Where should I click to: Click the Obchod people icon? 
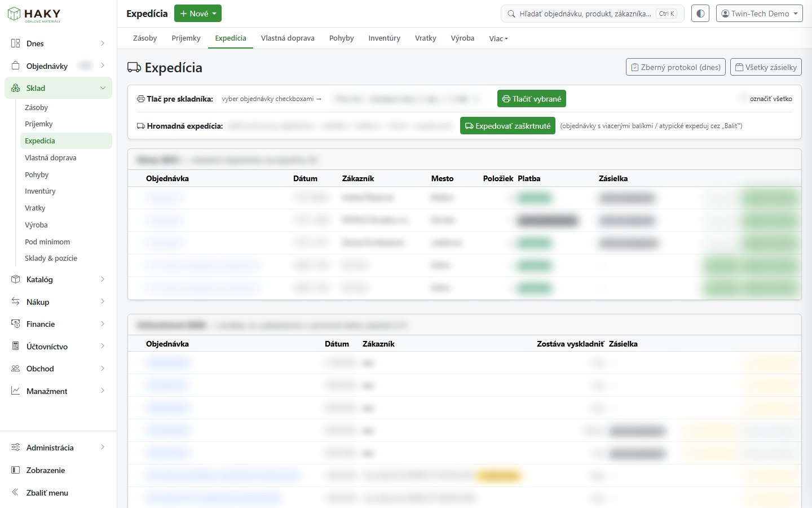16,369
